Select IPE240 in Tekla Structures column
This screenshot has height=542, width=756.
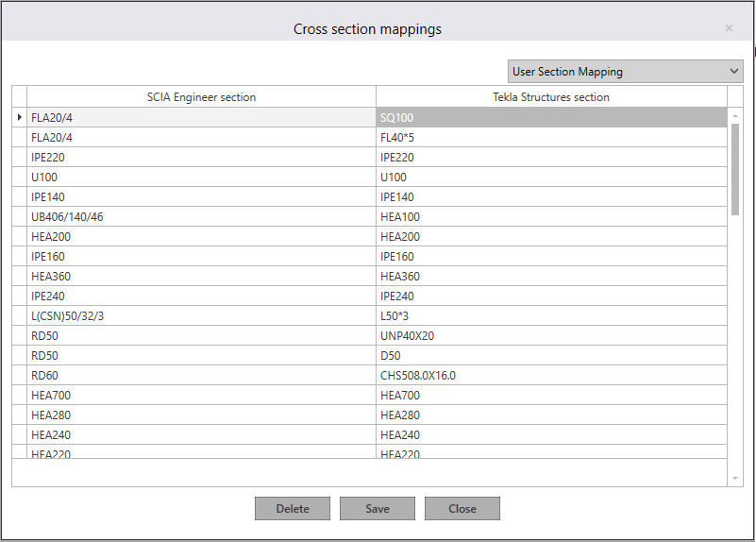551,296
